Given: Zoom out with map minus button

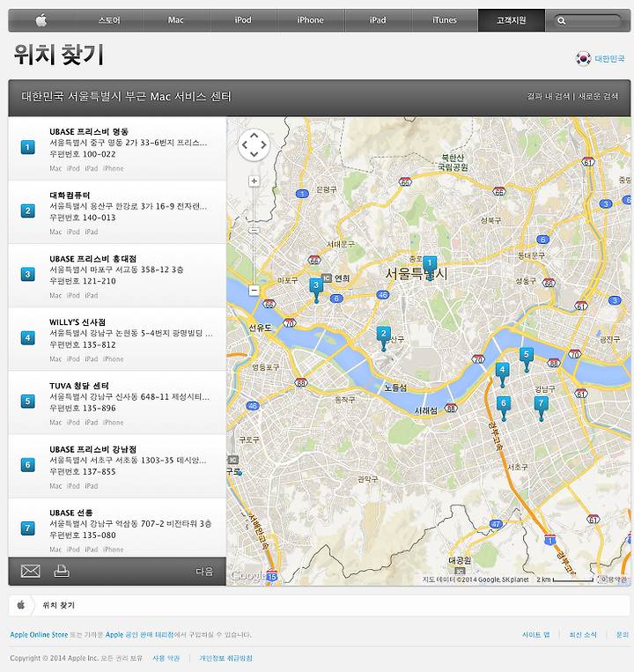Looking at the screenshot, I should coord(254,290).
